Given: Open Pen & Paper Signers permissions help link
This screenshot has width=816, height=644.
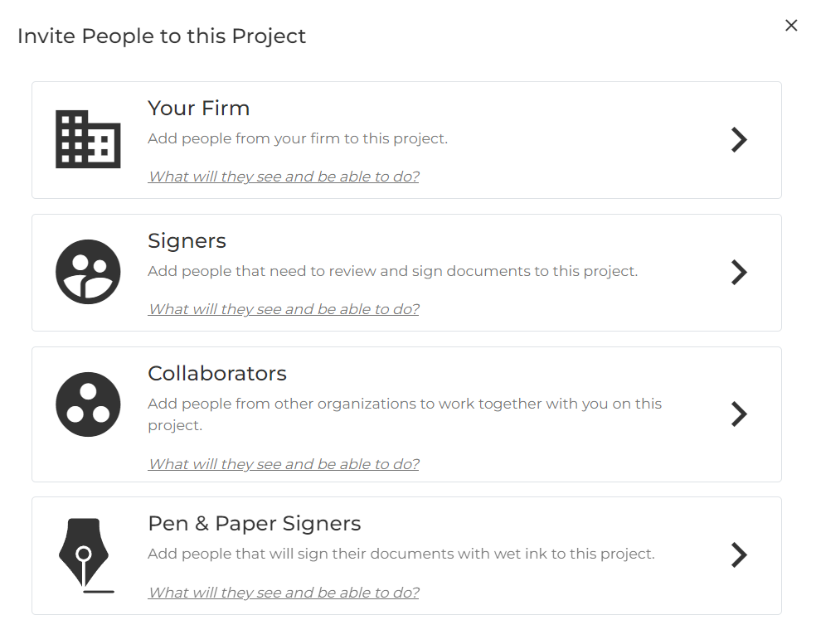Looking at the screenshot, I should coord(284,593).
